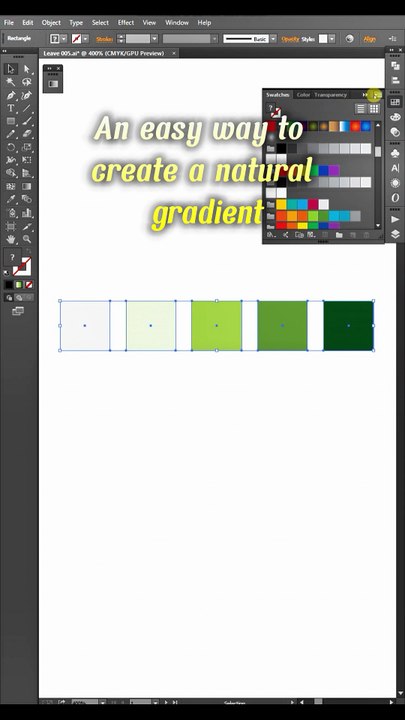Viewport: 405px width, 720px height.
Task: Select the Artboard tool
Action: point(11,226)
